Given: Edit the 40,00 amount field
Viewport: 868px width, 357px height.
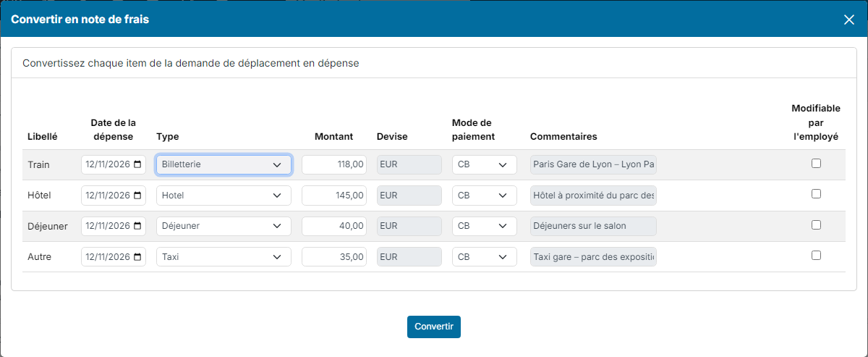Looking at the screenshot, I should [335, 226].
